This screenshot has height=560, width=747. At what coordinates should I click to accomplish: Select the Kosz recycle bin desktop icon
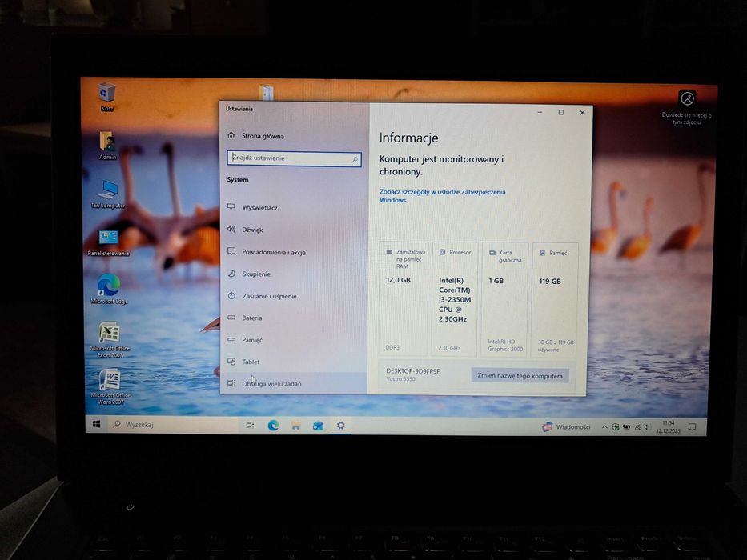pos(106,97)
